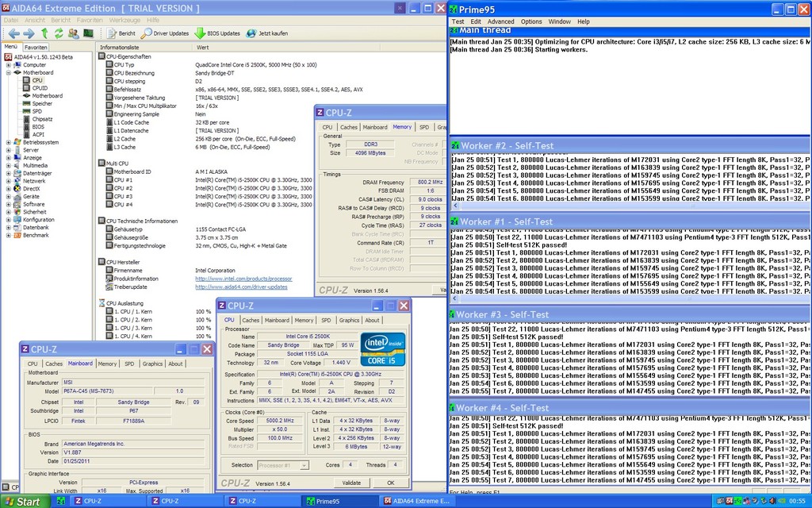The image size is (812, 508).
Task: Go forward with AIDA64 right arrow icon
Action: [x=29, y=33]
